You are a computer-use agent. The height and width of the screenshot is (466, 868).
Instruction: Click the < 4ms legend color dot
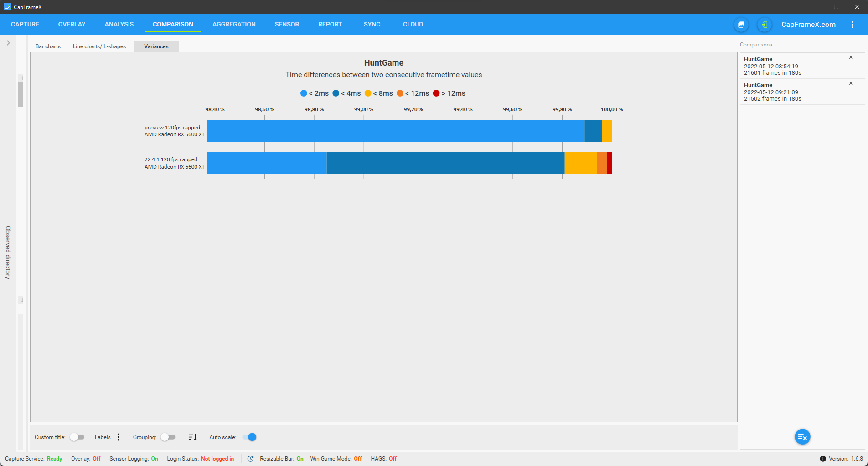336,93
